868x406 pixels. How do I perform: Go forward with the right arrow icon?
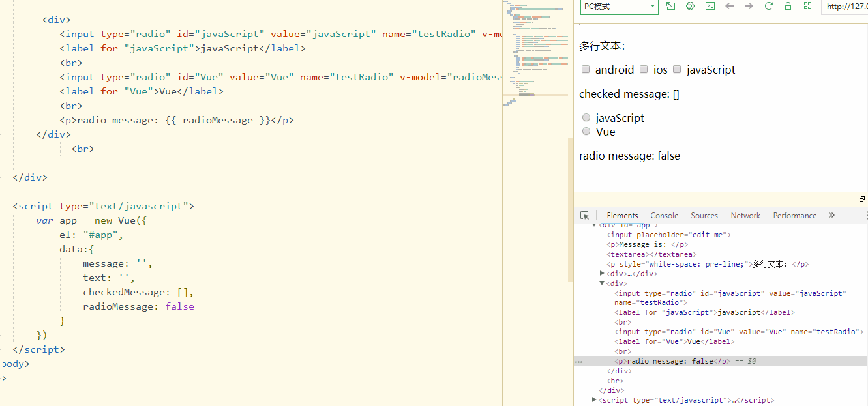(x=749, y=6)
